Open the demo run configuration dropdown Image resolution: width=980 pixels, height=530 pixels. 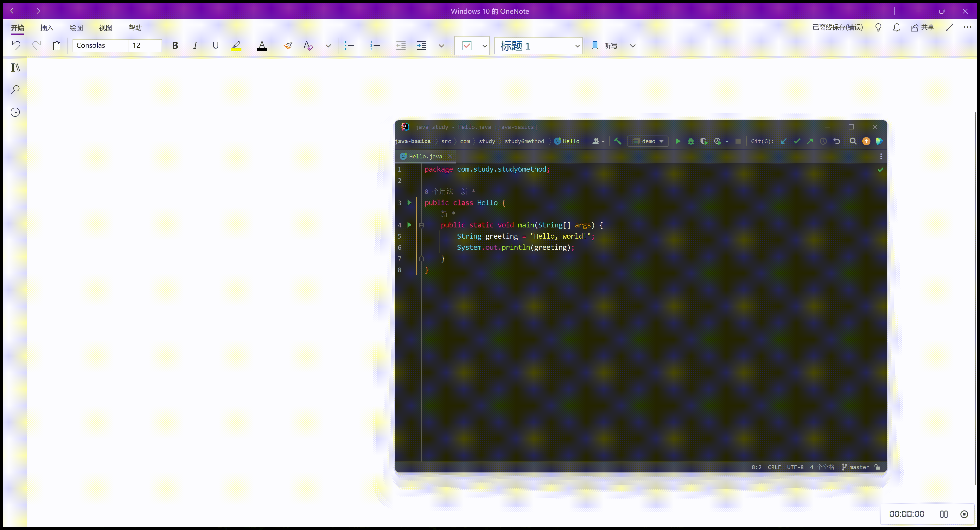[x=648, y=141]
